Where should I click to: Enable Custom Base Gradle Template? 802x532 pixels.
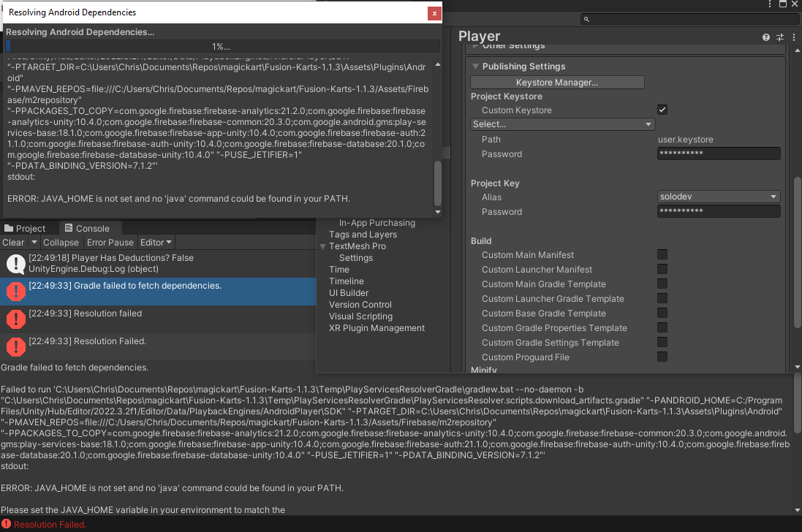[x=662, y=313]
